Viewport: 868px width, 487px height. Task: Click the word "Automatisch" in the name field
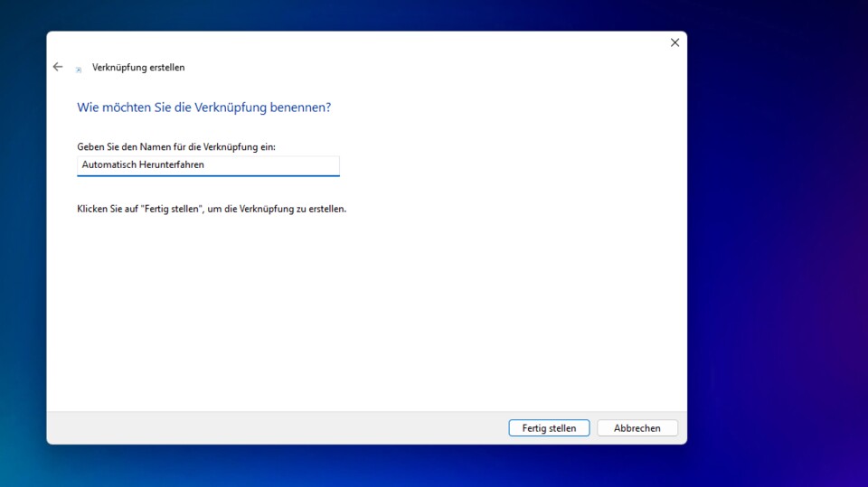(x=107, y=165)
